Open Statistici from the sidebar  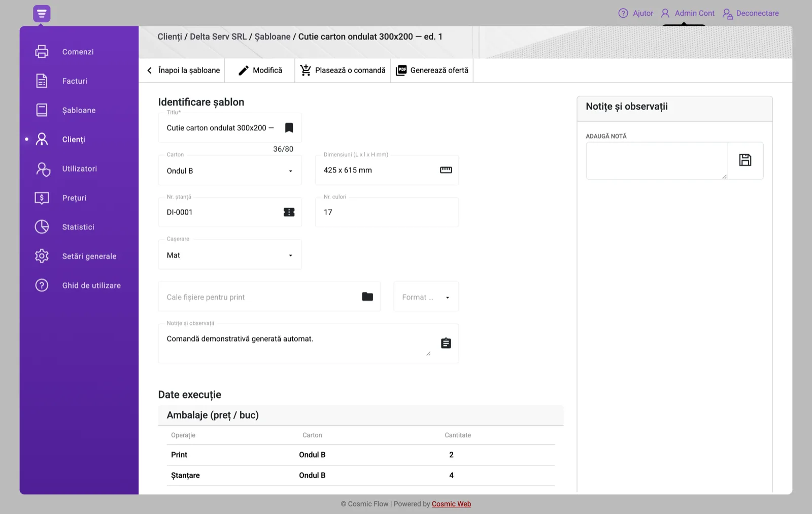79,227
